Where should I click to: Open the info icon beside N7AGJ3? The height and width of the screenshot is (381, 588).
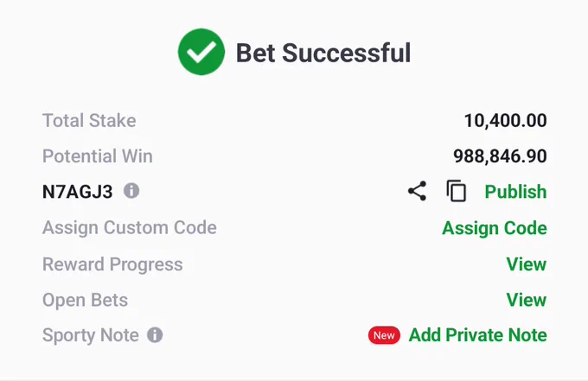pyautogui.click(x=131, y=191)
